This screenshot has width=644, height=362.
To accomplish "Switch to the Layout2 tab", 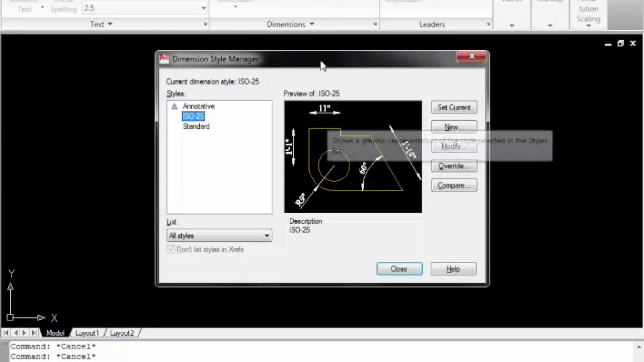I will [x=122, y=333].
